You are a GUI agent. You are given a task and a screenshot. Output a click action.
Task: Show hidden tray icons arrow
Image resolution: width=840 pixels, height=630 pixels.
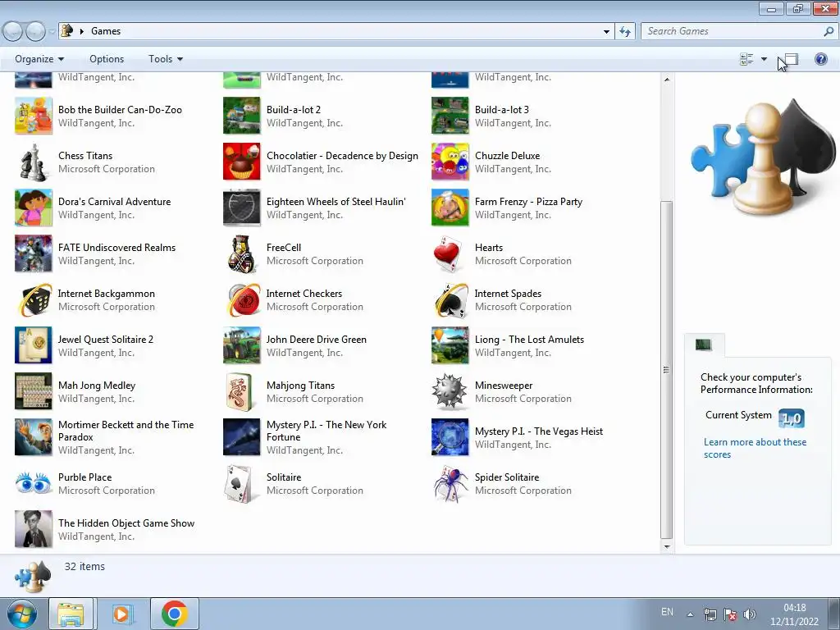(x=691, y=614)
